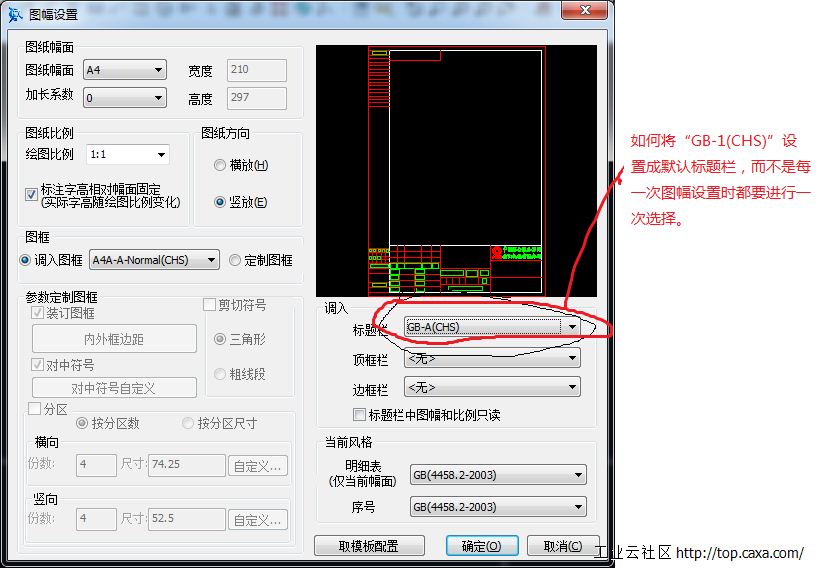819x568 pixels.
Task: Toggle the 对中符号 checkbox
Action: (x=37, y=364)
